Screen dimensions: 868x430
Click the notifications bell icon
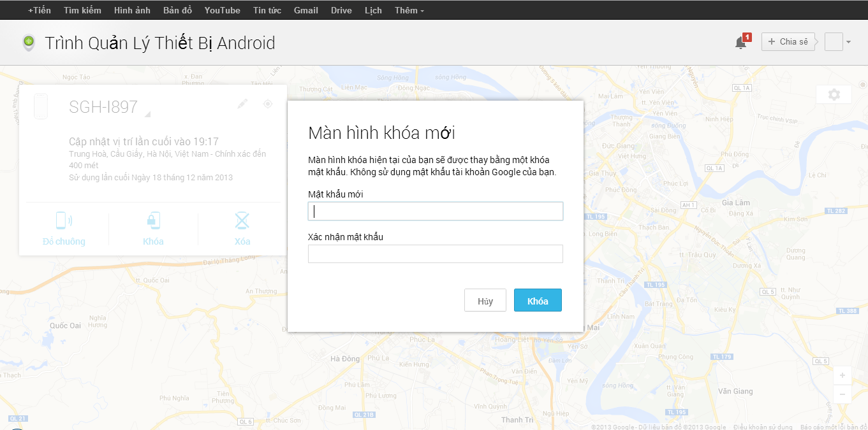click(x=740, y=41)
